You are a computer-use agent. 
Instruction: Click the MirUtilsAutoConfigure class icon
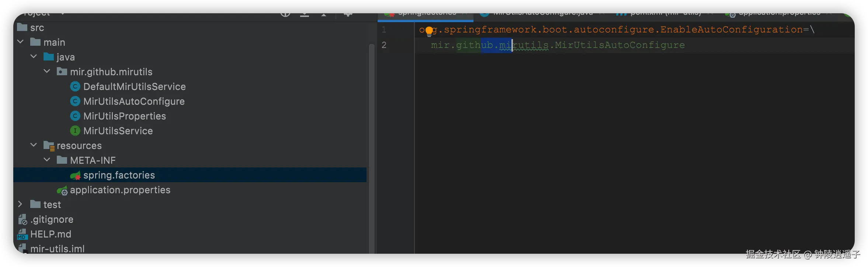point(75,101)
